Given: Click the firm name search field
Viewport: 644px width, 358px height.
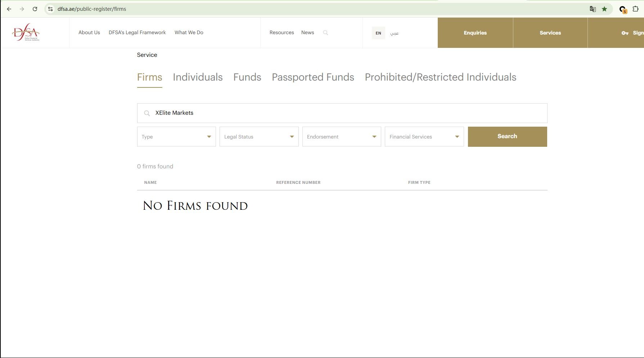Looking at the screenshot, I should [342, 113].
